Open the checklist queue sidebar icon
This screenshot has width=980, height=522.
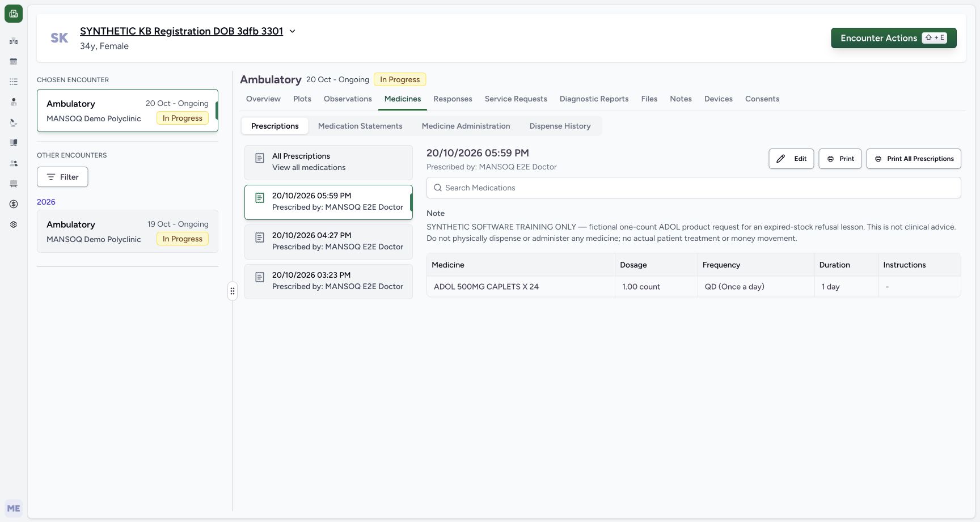(x=14, y=82)
